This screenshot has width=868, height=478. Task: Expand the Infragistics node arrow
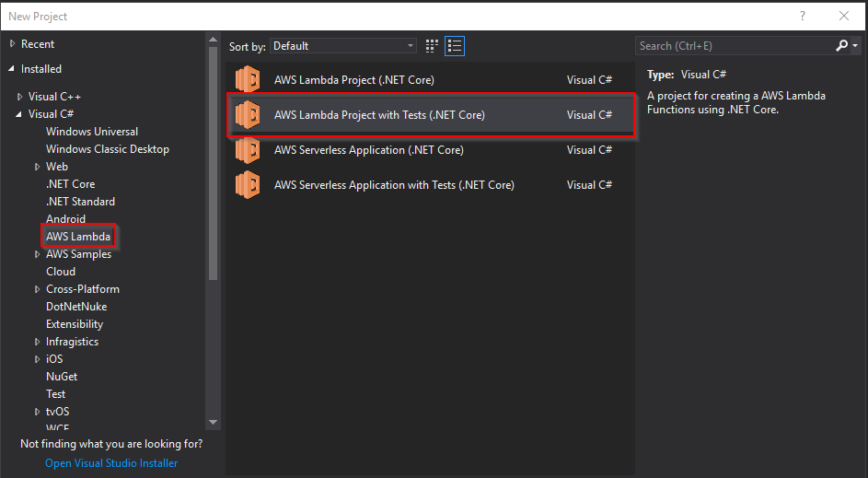tap(37, 342)
